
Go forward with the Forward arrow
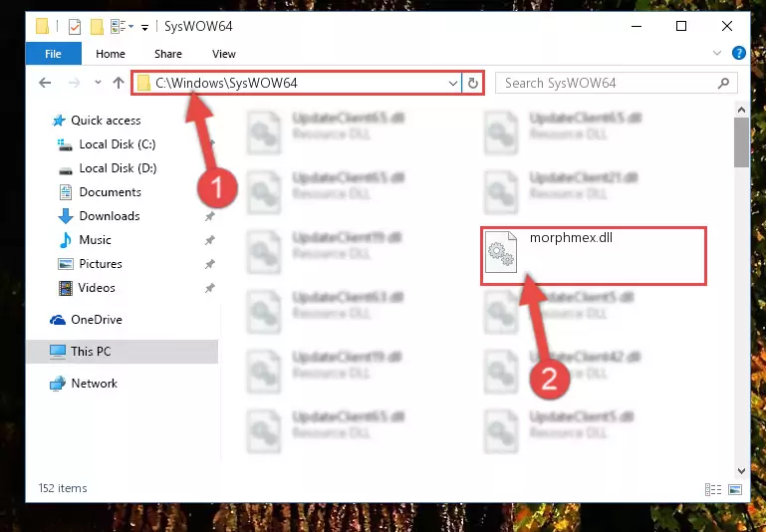(75, 83)
